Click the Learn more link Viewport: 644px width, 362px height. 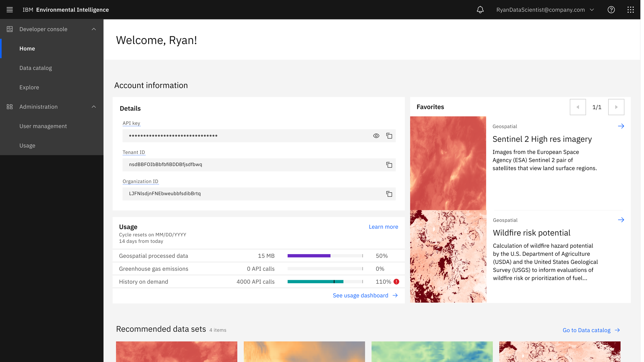pos(383,227)
